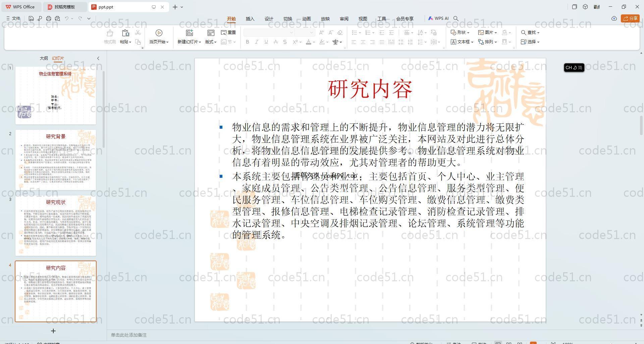Open the font name combo box
The width and height of the screenshot is (644, 344).
pos(269,33)
